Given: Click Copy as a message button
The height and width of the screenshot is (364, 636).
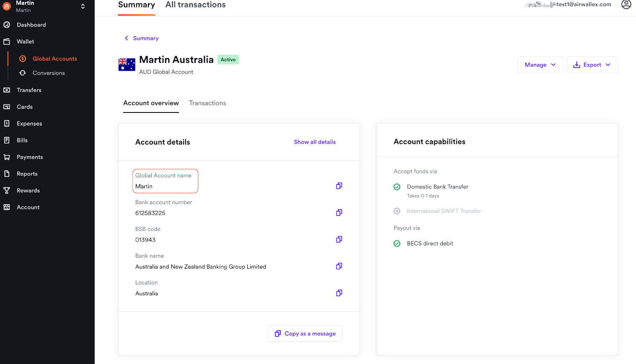Looking at the screenshot, I should [x=305, y=333].
